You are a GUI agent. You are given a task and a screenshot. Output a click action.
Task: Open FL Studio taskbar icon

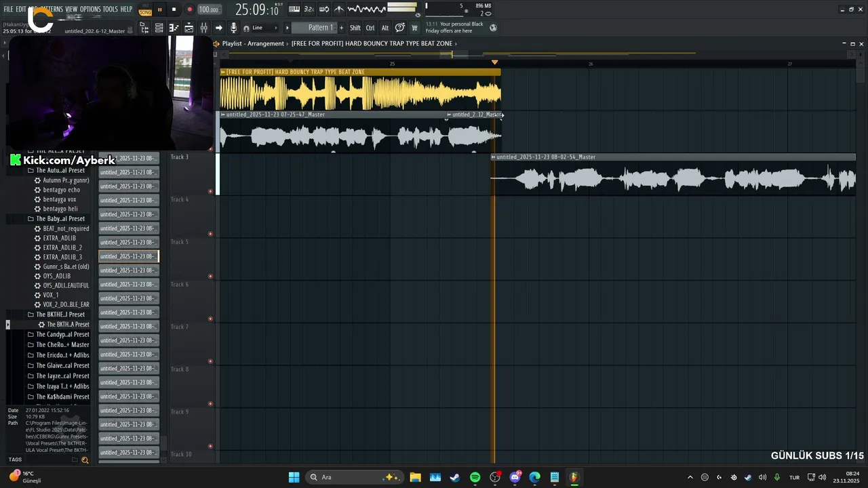tap(574, 477)
